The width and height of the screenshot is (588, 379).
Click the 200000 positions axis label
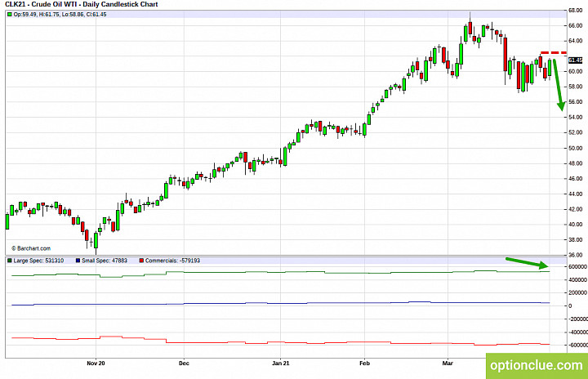[577, 293]
